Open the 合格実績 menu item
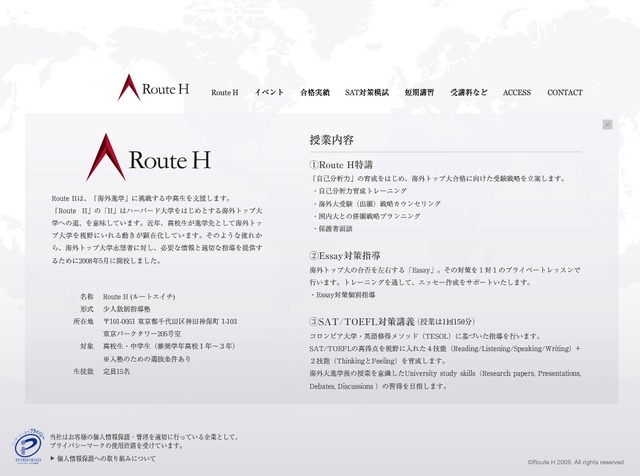 click(x=315, y=93)
